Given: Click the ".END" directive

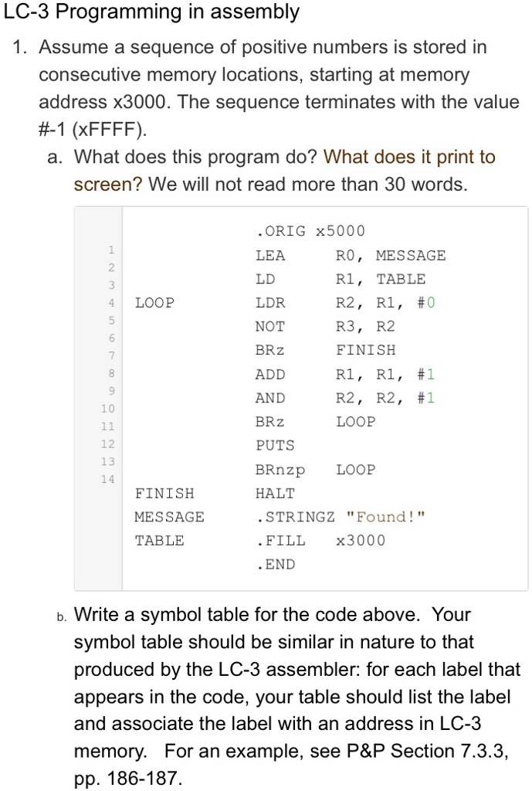Looking at the screenshot, I should (275, 564).
